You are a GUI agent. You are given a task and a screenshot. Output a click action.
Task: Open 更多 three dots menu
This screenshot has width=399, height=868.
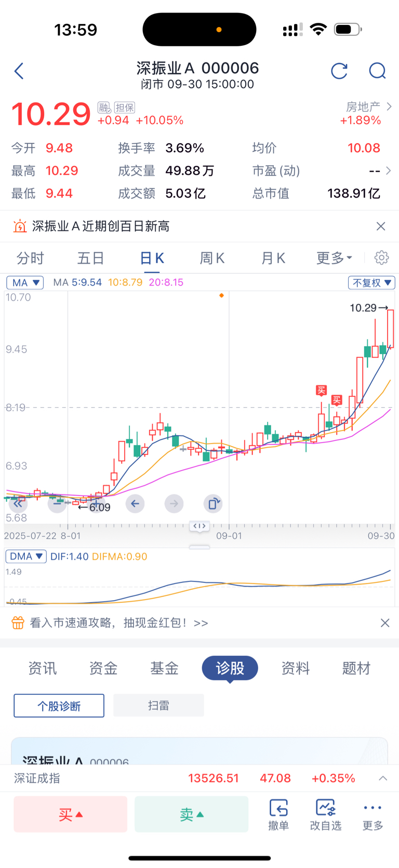tap(373, 814)
